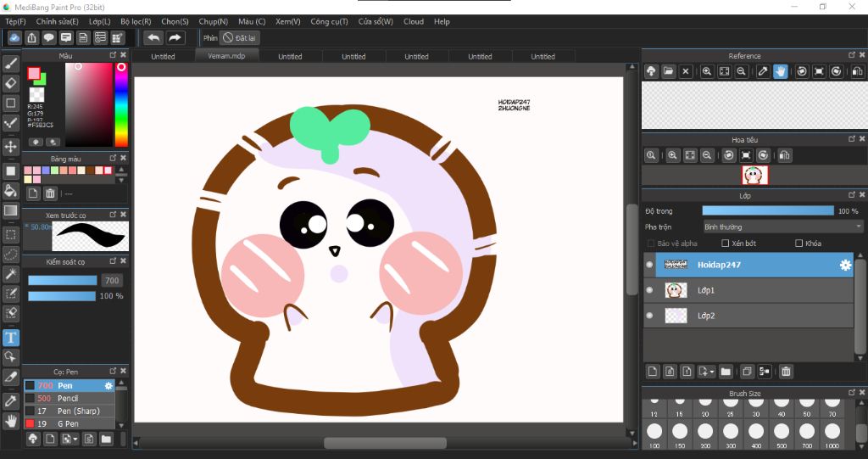Close the Màu color panel
The width and height of the screenshot is (868, 459).
(x=124, y=55)
